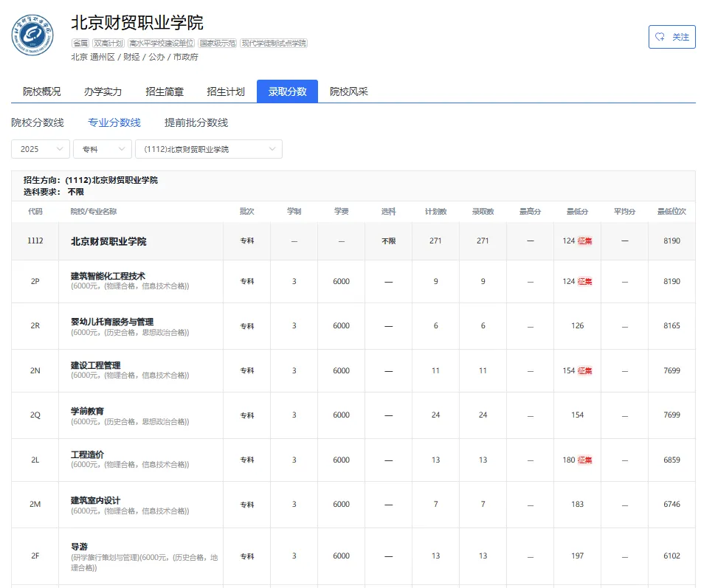Image resolution: width=701 pixels, height=588 pixels.
Task: Go to the 招生计划 tab
Action: [226, 91]
